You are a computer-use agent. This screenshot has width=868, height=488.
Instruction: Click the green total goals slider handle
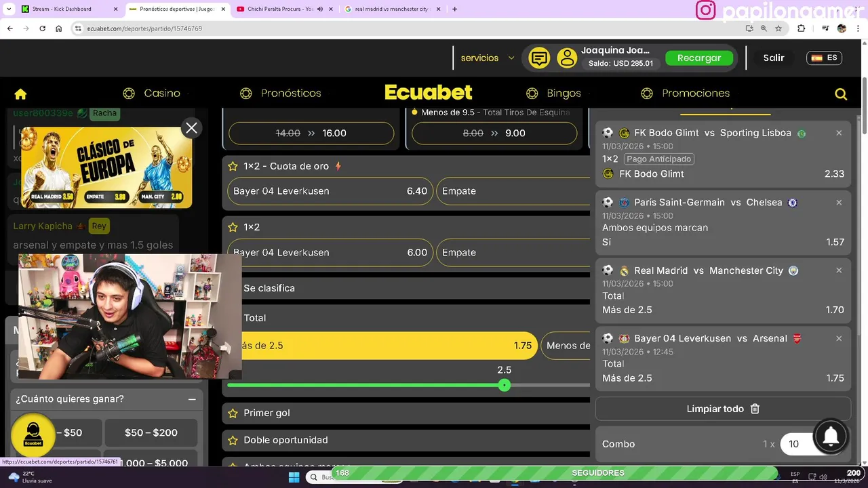504,385
